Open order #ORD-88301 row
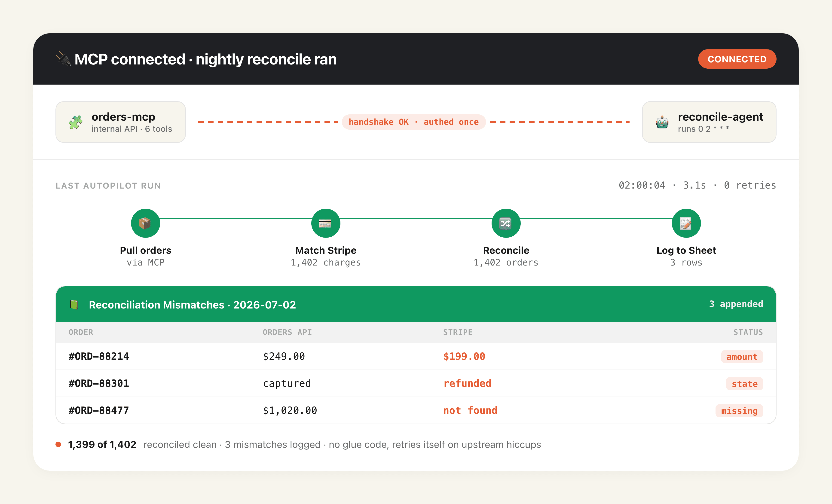832x504 pixels. tap(416, 383)
